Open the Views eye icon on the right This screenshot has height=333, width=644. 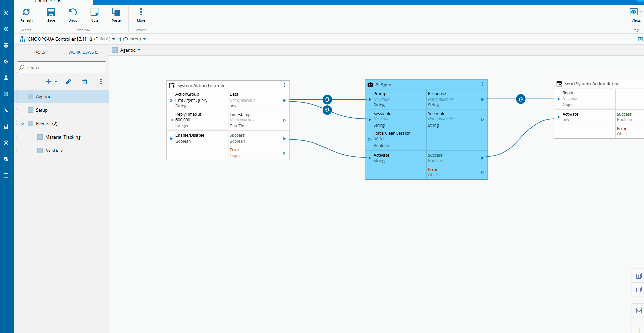(633, 12)
